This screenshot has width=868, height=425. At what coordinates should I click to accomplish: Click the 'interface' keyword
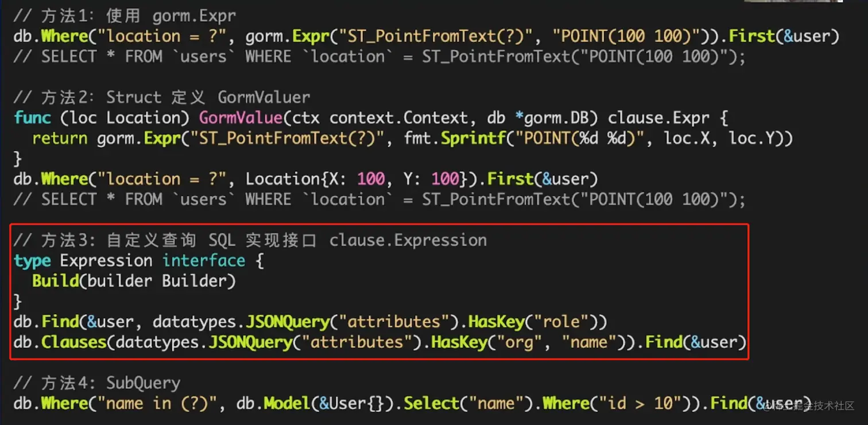point(204,261)
